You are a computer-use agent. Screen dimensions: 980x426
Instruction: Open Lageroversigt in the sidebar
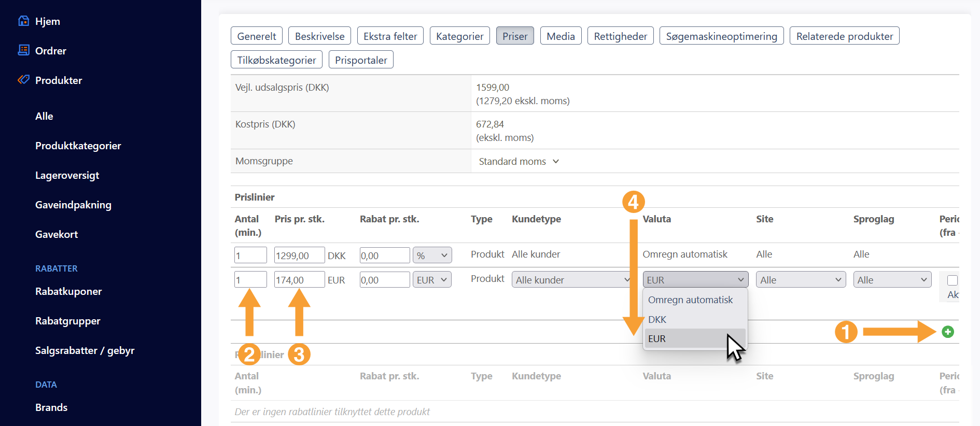[x=67, y=175]
